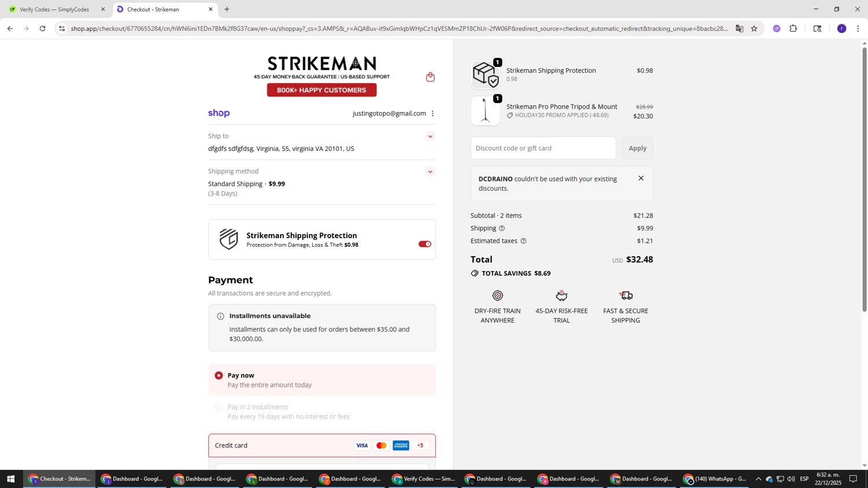Image resolution: width=868 pixels, height=488 pixels.
Task: Click the Total Savings tag icon
Action: pyautogui.click(x=475, y=273)
